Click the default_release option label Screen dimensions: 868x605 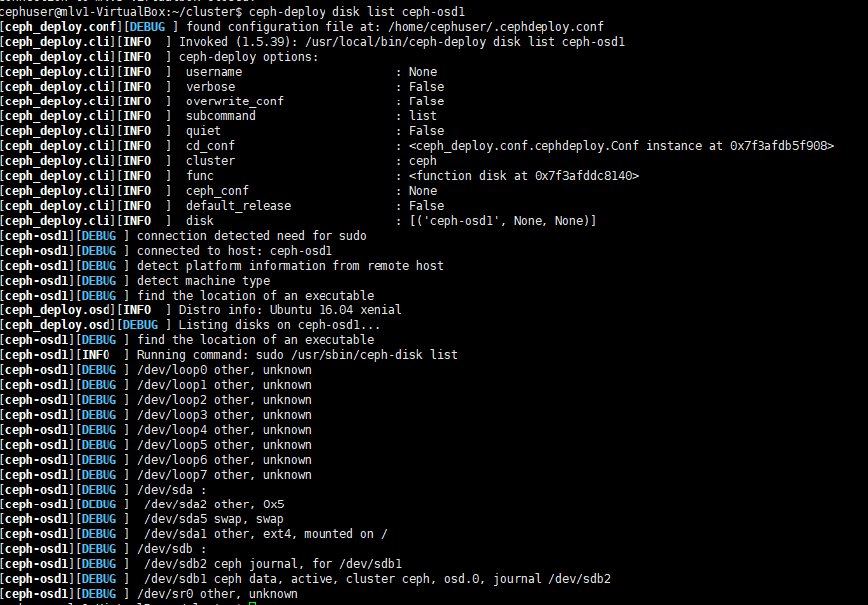[x=238, y=206]
